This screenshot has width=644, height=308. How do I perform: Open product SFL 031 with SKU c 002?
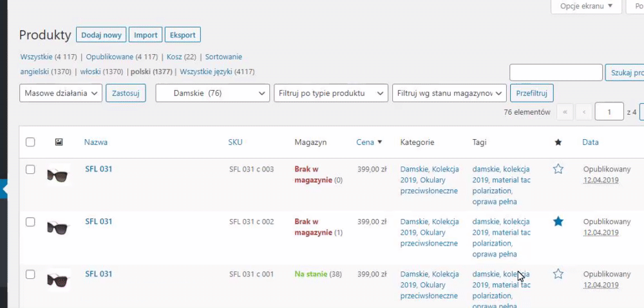pos(99,222)
